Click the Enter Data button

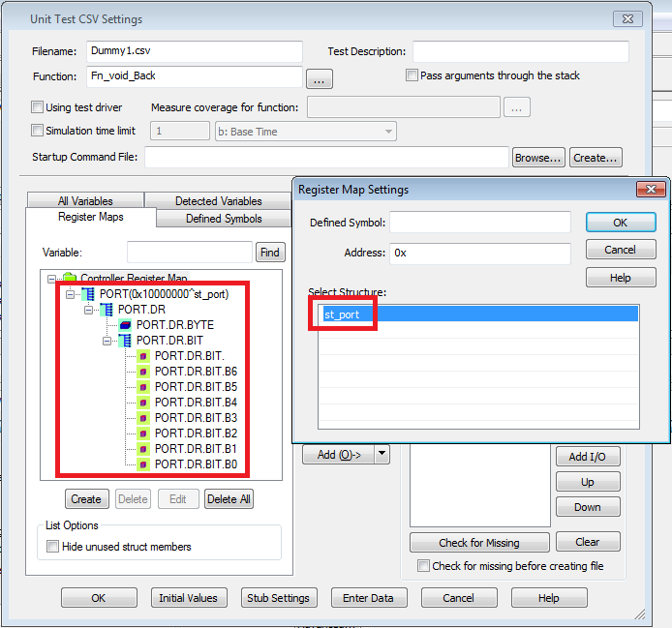pos(369,598)
